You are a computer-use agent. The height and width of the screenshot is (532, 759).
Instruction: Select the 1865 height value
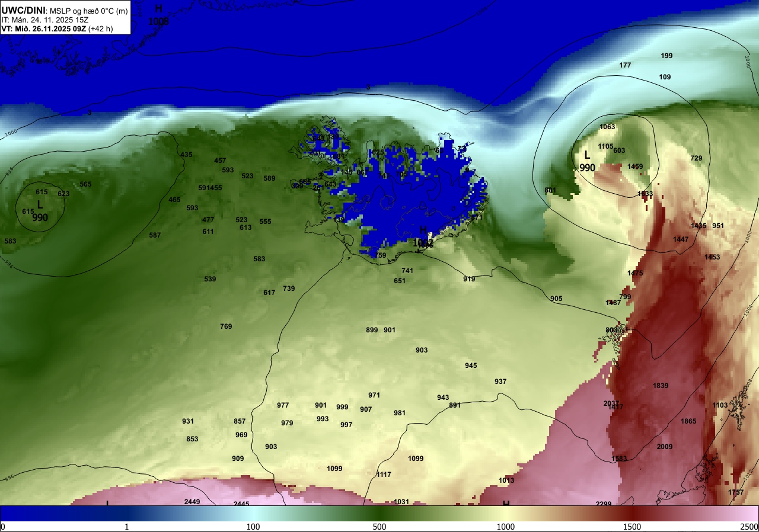(x=688, y=421)
